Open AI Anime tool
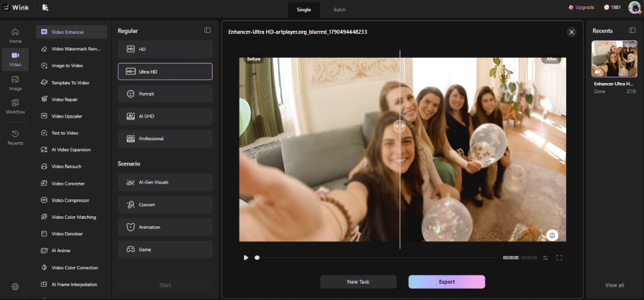The image size is (644, 300). coord(72,250)
